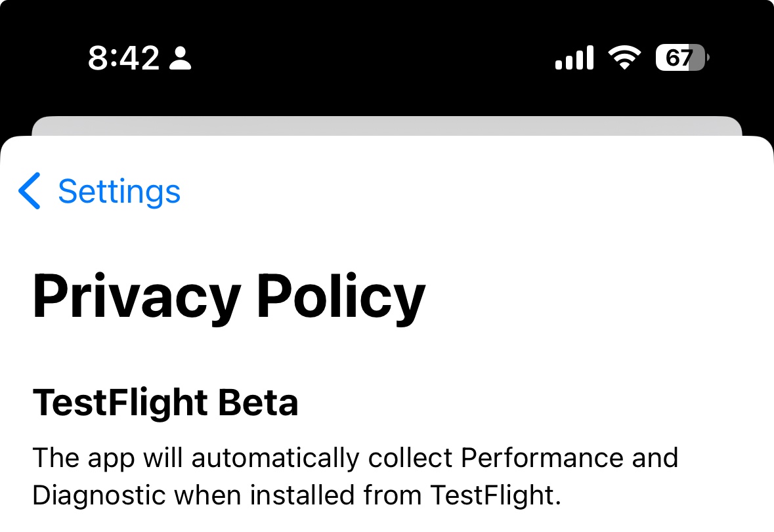This screenshot has width=774, height=532.
Task: Click the word Beta in the heading
Action: click(x=258, y=402)
